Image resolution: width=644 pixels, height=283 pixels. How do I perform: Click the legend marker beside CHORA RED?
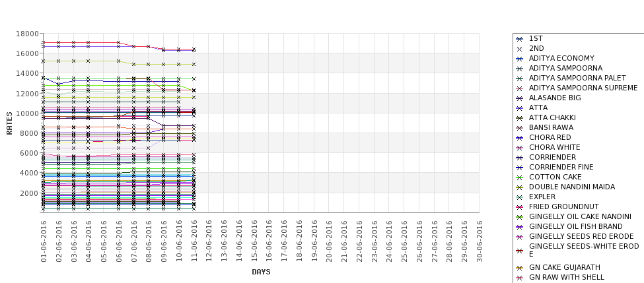520,138
